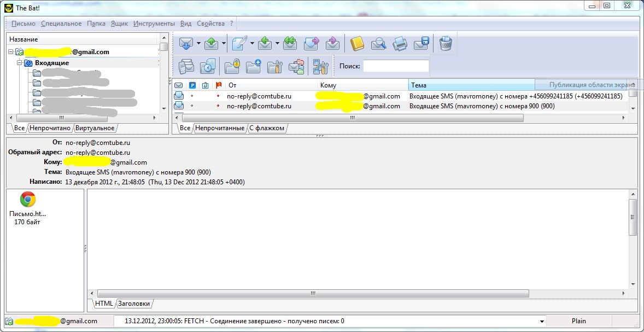Toggle parked status on the +456099241185 message

(192, 96)
